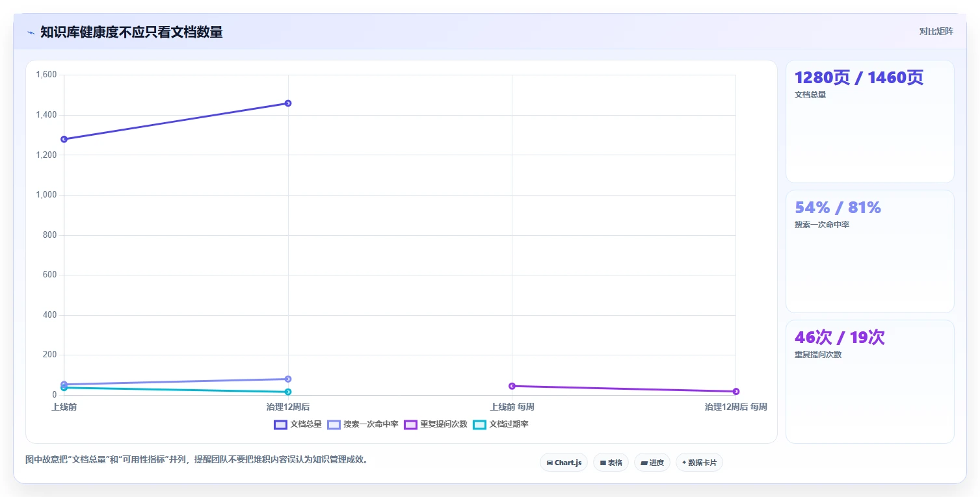Select the 54% / 81% data card
The image size is (980, 497).
click(870, 251)
